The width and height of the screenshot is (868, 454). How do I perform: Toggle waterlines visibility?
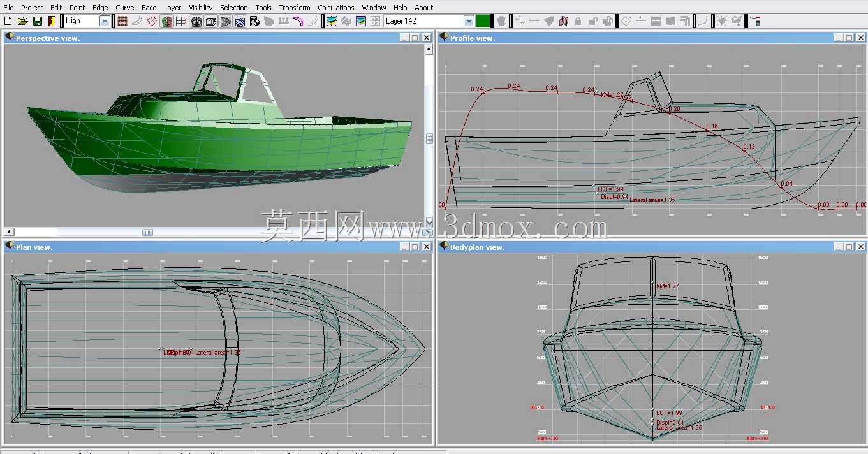pyautogui.click(x=226, y=21)
